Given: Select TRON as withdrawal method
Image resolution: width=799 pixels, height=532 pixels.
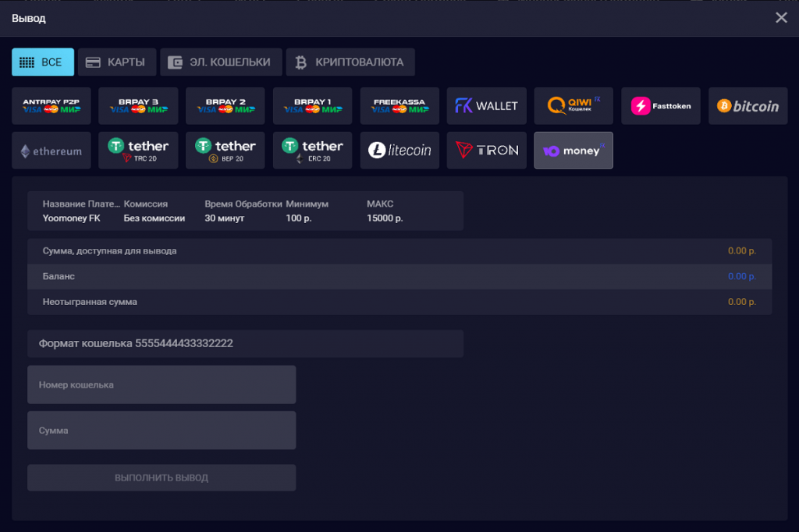Looking at the screenshot, I should (x=487, y=151).
